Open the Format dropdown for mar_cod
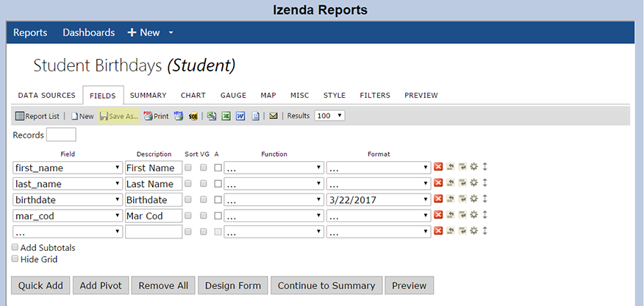Viewport: 644px width, 306px height. tap(379, 216)
